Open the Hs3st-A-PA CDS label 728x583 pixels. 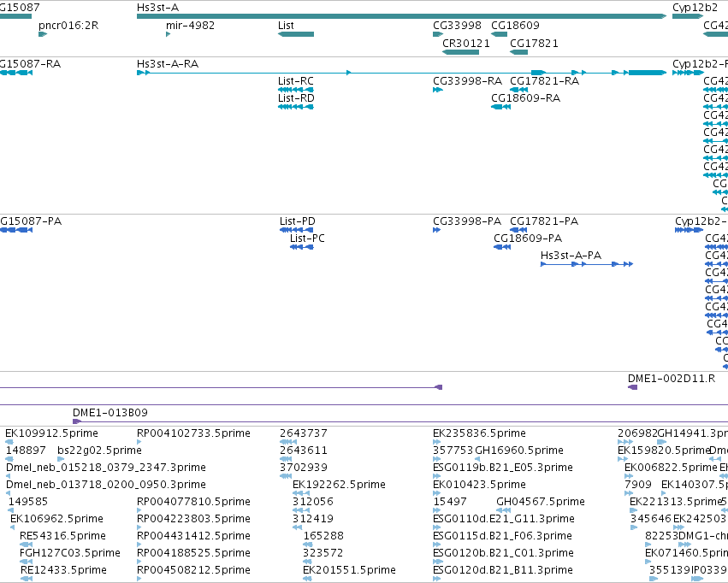(571, 255)
